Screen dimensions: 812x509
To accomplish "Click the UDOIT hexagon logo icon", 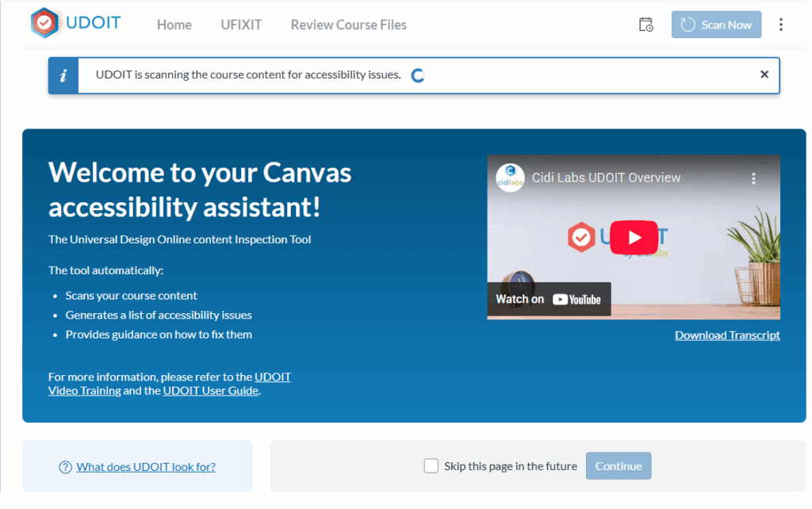I will pyautogui.click(x=45, y=24).
